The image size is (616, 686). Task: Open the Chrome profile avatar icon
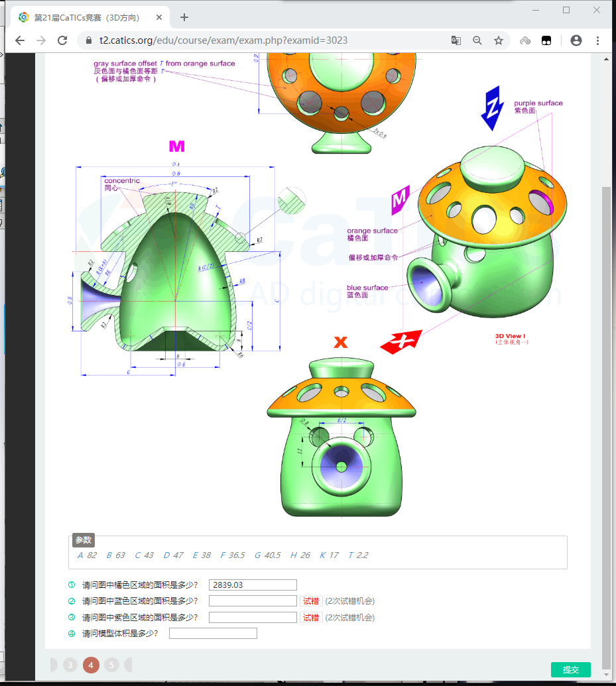pos(576,40)
